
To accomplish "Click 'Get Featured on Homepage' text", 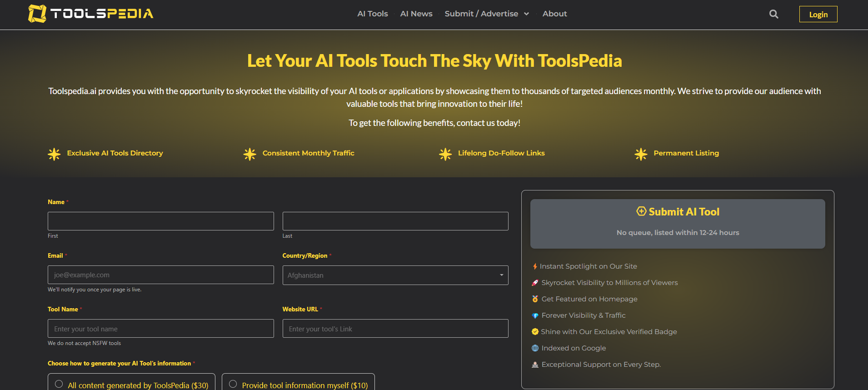I will (x=589, y=299).
